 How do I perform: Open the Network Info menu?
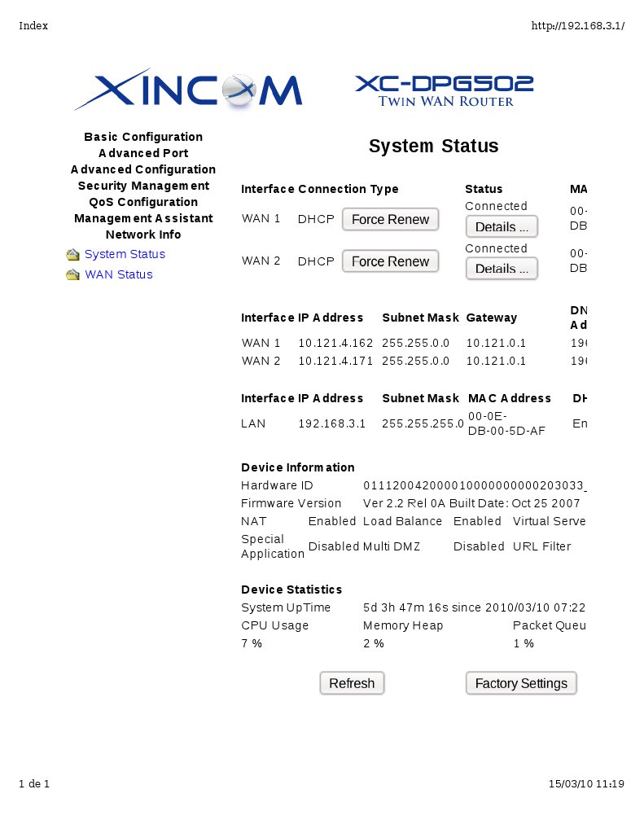tap(143, 235)
